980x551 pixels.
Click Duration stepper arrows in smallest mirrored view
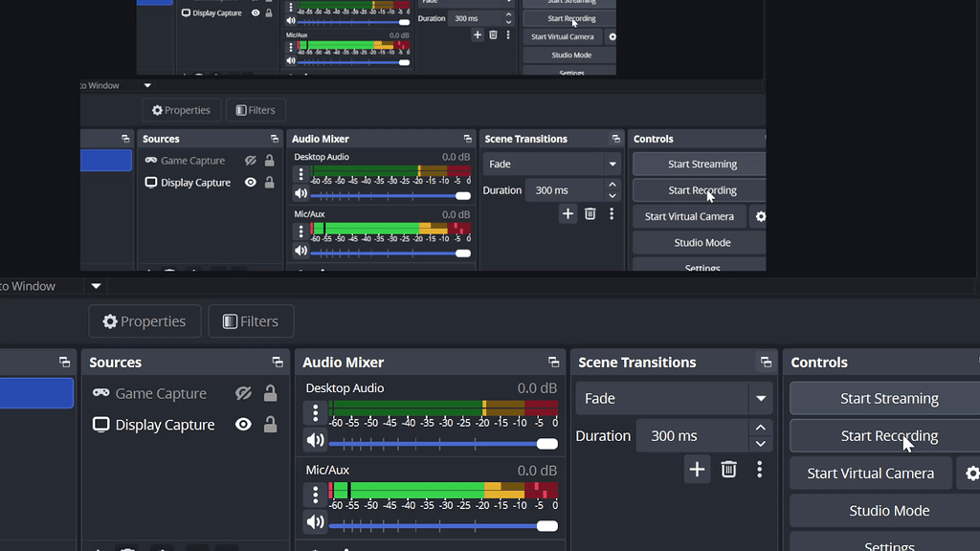(x=509, y=18)
